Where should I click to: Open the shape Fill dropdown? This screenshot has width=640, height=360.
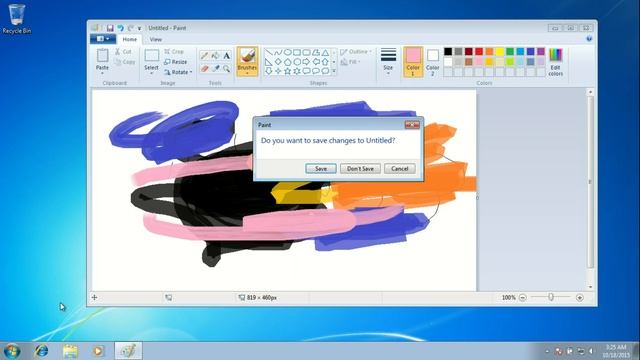(351, 62)
